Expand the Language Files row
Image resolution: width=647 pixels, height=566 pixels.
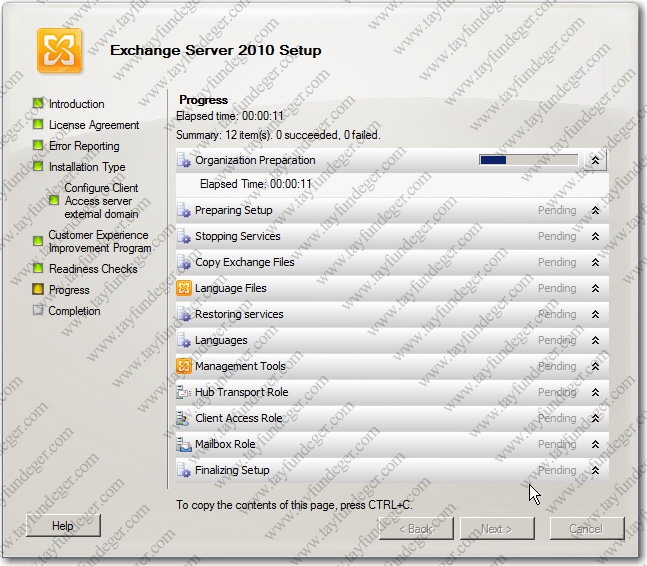tap(595, 288)
